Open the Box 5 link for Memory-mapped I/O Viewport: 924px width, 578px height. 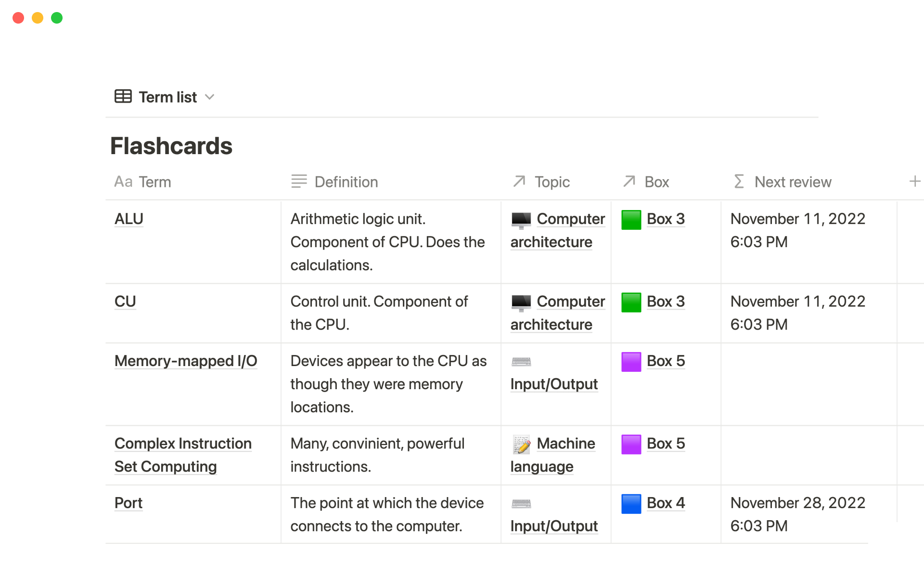[666, 361]
